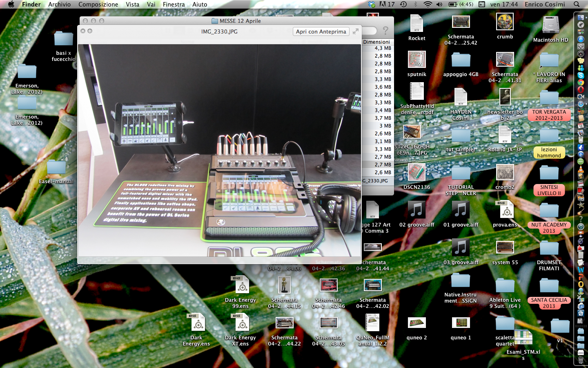This screenshot has width=588, height=368.
Task: Select Schermata 04-2...25.42 screenshot file
Action: pyautogui.click(x=461, y=22)
